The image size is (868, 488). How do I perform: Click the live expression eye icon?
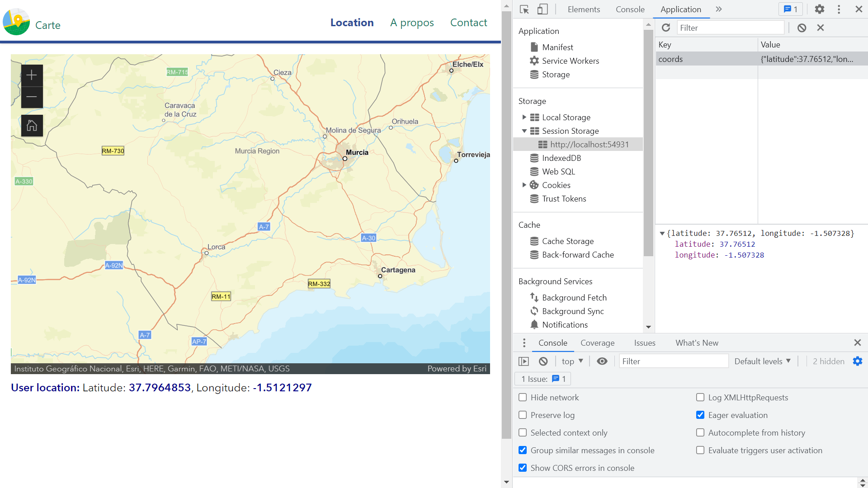pyautogui.click(x=602, y=361)
